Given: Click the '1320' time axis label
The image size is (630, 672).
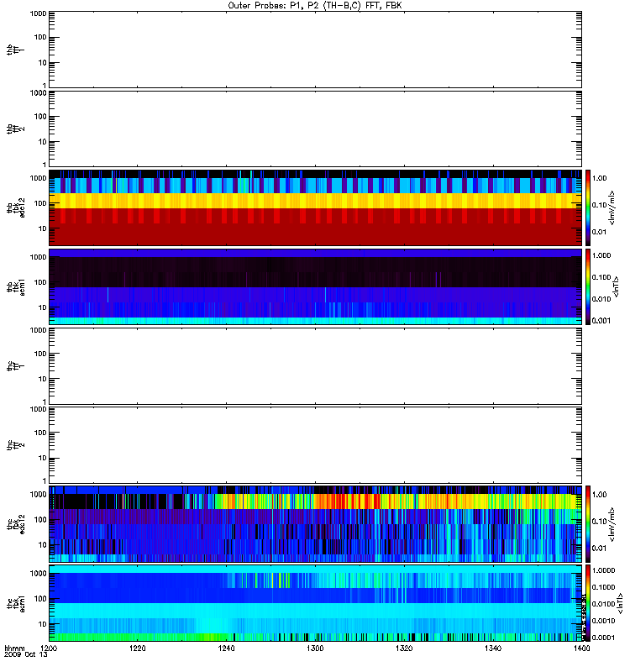Looking at the screenshot, I should 404,648.
